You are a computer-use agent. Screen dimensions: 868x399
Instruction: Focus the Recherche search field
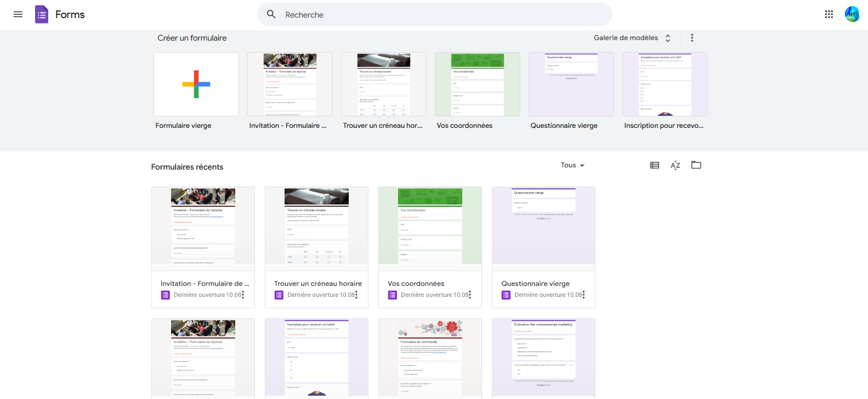(x=435, y=14)
